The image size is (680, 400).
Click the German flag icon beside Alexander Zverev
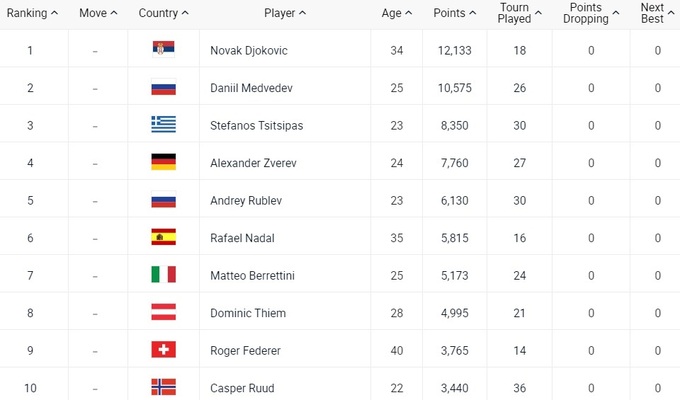click(163, 162)
